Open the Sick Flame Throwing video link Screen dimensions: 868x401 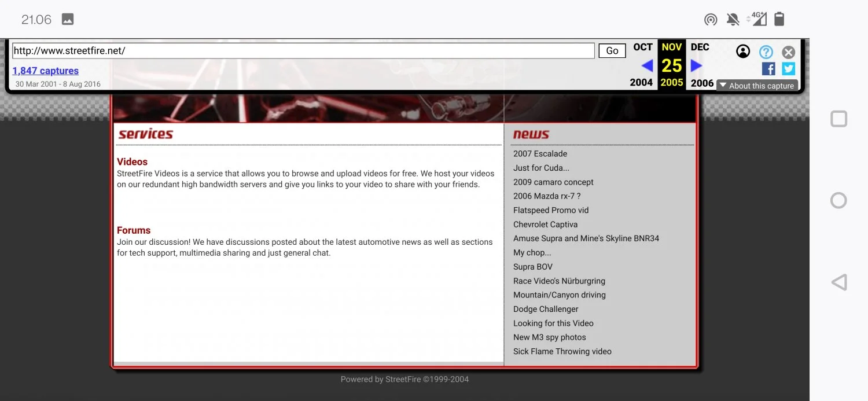coord(562,351)
